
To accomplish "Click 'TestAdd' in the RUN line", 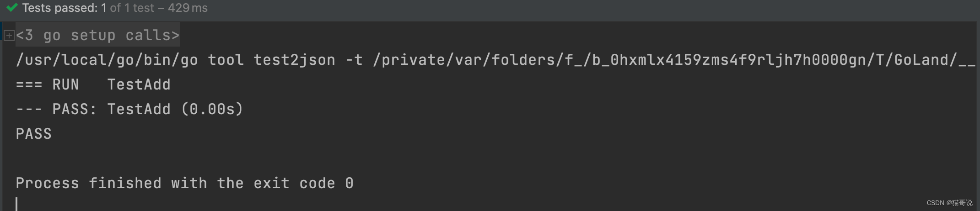I will click(x=139, y=84).
